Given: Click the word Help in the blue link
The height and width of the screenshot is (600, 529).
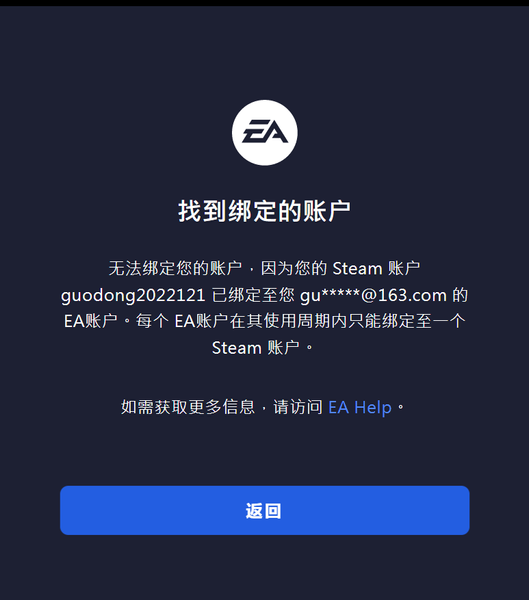Looking at the screenshot, I should 373,408.
